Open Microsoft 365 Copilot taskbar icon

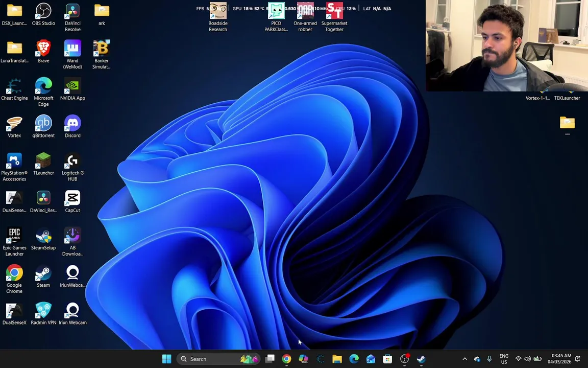303,359
